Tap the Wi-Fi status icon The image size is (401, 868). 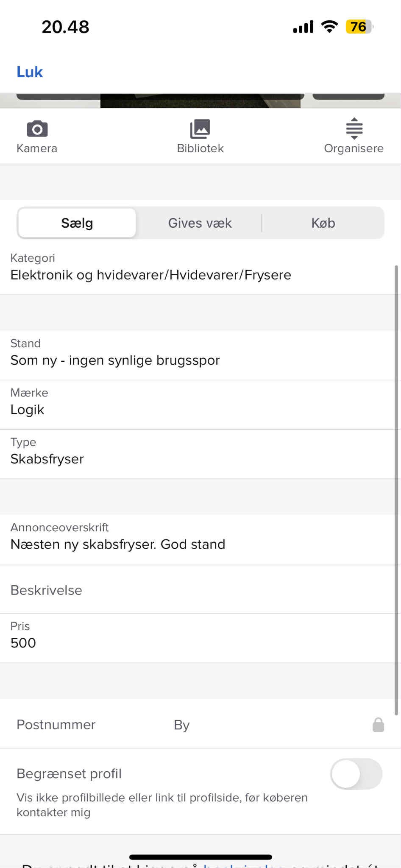[x=329, y=26]
